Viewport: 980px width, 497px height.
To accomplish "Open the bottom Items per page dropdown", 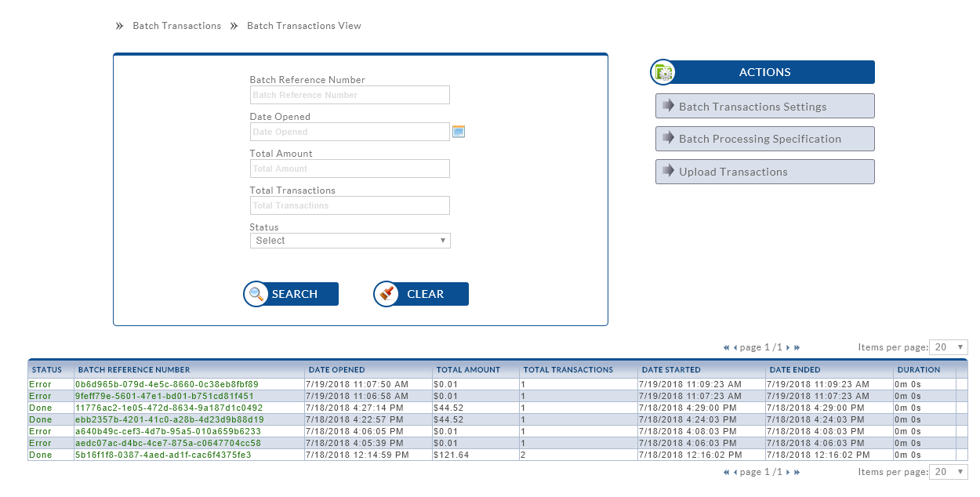I will (948, 472).
